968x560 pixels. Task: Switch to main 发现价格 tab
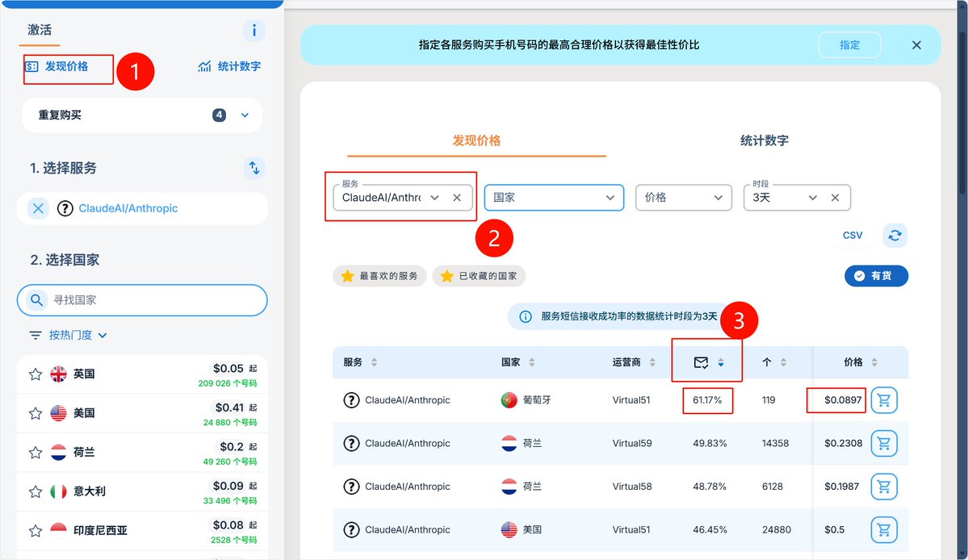pyautogui.click(x=476, y=140)
